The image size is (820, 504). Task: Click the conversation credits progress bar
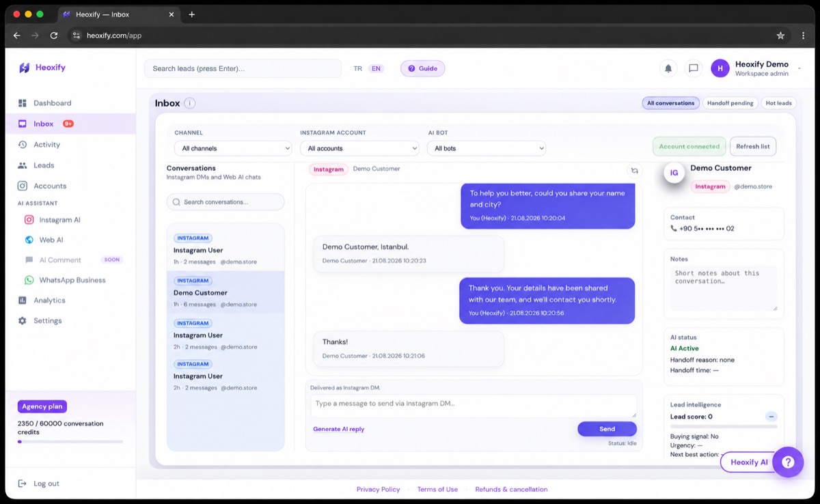coord(70,442)
